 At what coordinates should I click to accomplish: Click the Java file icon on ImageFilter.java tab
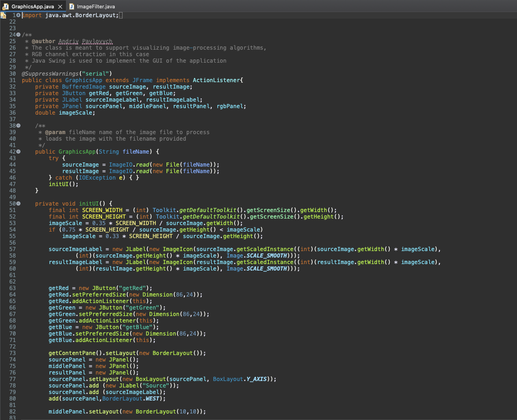point(72,6)
